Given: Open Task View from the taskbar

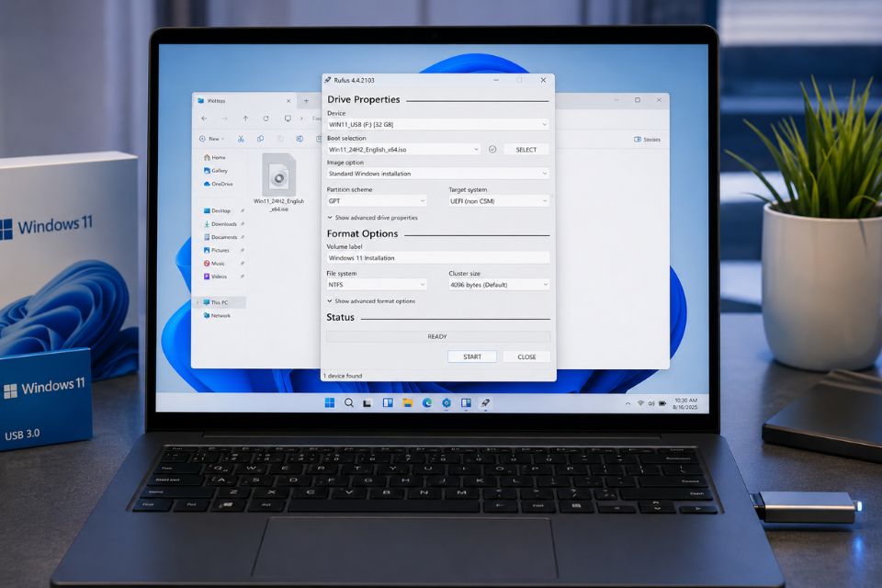Looking at the screenshot, I should tap(367, 403).
